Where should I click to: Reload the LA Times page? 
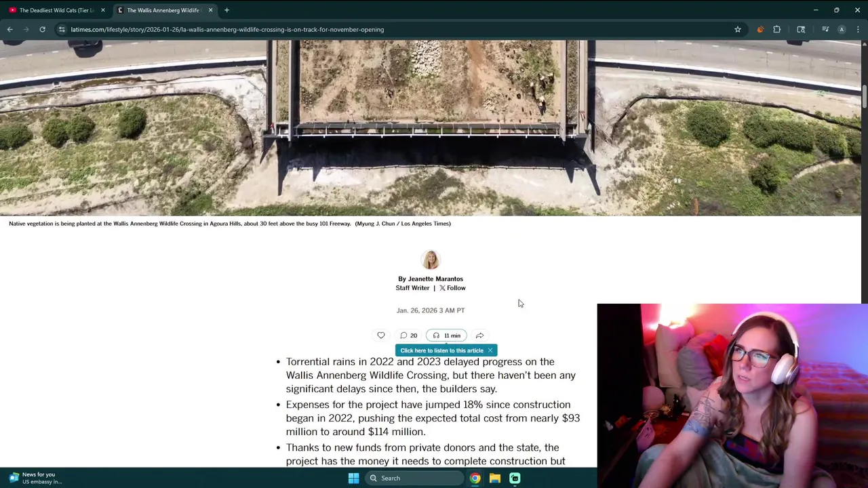click(42, 29)
